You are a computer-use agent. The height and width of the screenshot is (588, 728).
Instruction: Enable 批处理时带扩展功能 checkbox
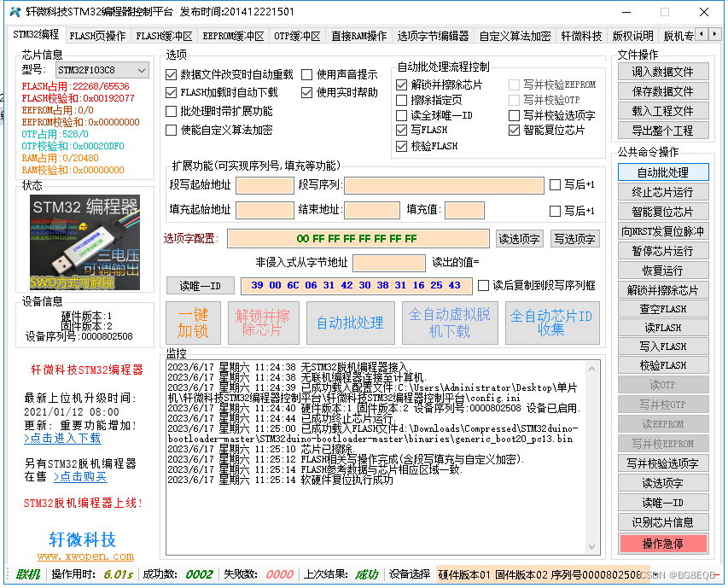[x=172, y=112]
